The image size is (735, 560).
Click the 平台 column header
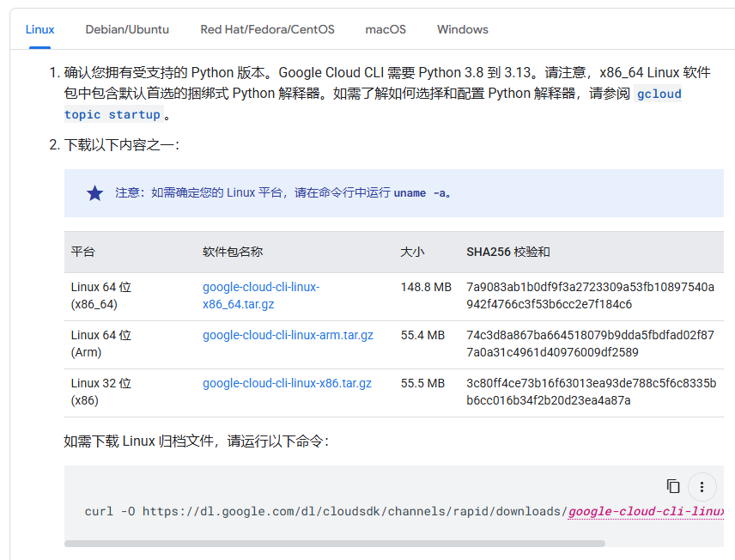tap(83, 252)
